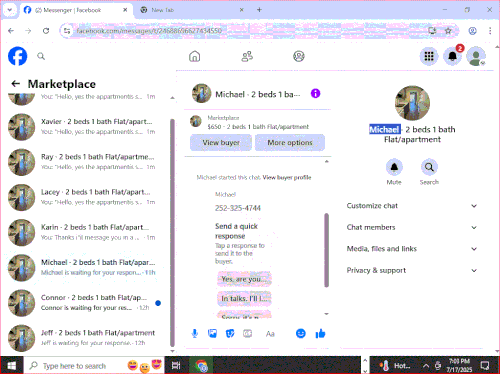The width and height of the screenshot is (500, 374).
Task: Click the conversation list scrollbar
Action: coord(172,232)
